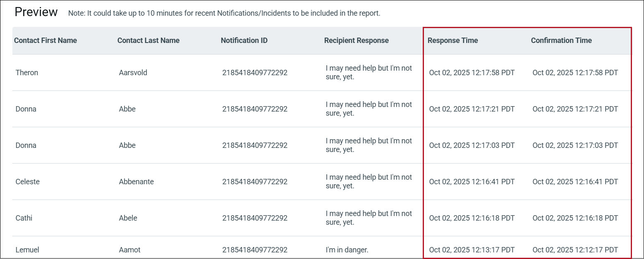Click the Preview heading
Screen dimensions: 644x259
pos(36,12)
